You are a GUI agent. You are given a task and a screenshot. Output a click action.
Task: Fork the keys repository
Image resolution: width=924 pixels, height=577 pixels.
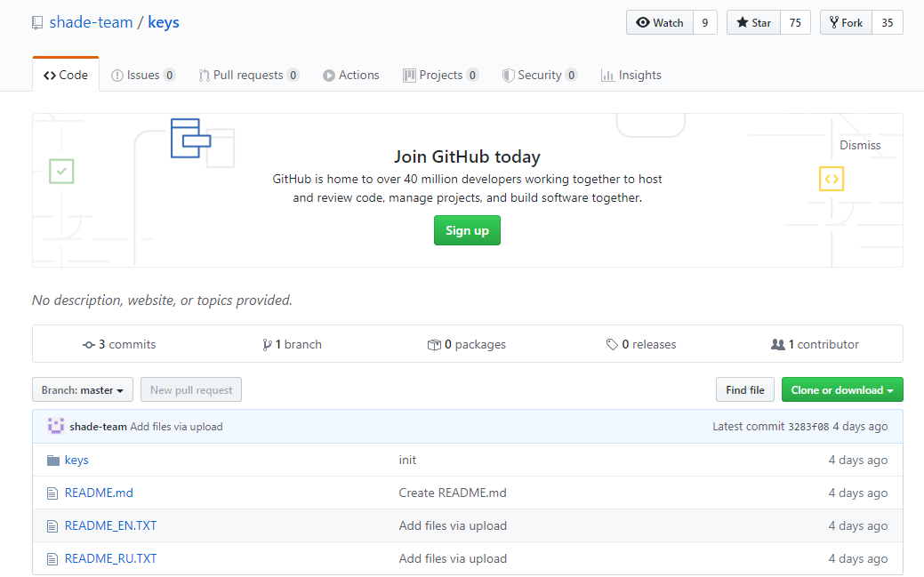click(845, 23)
